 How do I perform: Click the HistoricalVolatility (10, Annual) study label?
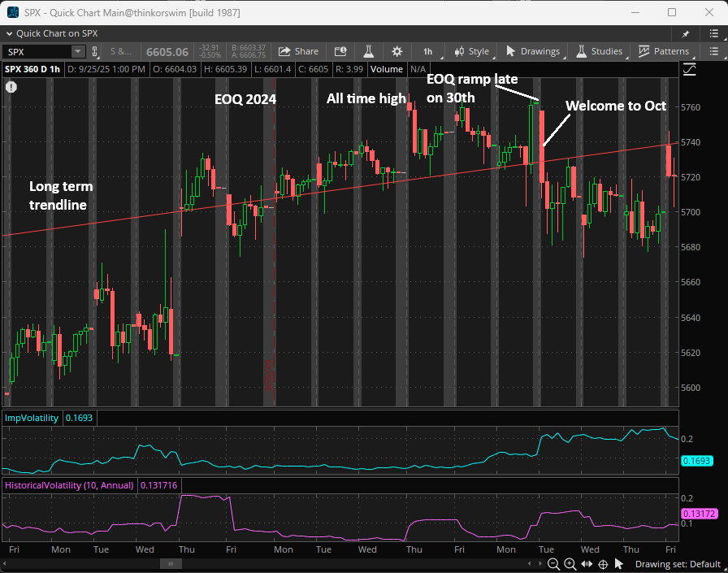pyautogui.click(x=69, y=485)
